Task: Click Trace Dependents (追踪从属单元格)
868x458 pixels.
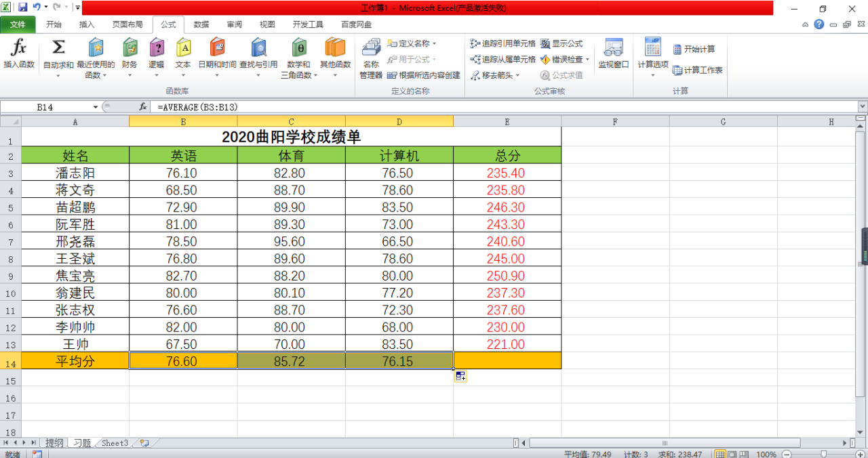Action: (502, 59)
